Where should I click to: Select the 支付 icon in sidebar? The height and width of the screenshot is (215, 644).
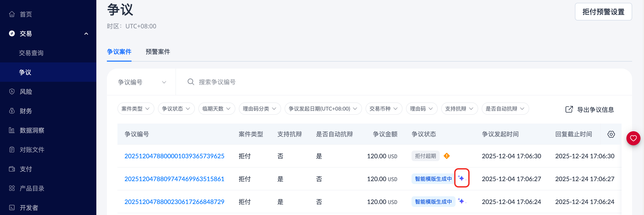pyautogui.click(x=12, y=169)
